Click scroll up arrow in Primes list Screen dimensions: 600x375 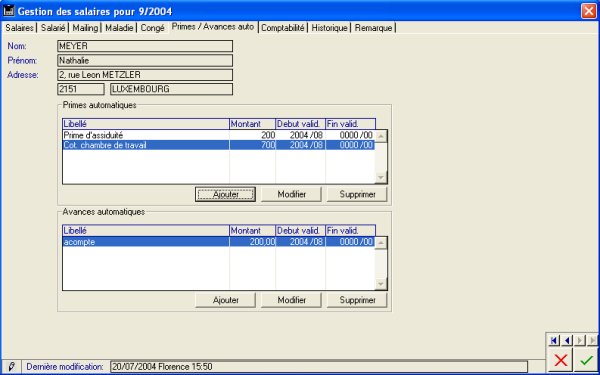[x=381, y=136]
